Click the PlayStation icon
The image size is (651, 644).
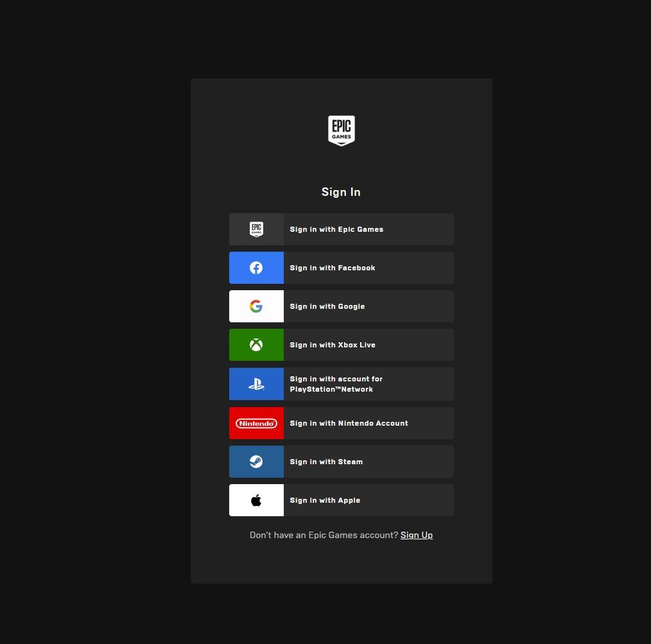[x=256, y=384]
